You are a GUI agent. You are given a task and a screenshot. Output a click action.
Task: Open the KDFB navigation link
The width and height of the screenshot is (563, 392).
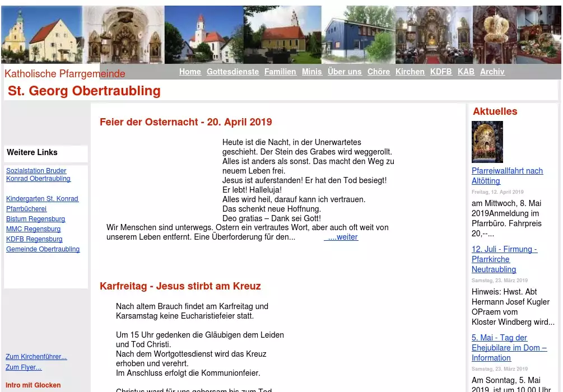coord(441,72)
